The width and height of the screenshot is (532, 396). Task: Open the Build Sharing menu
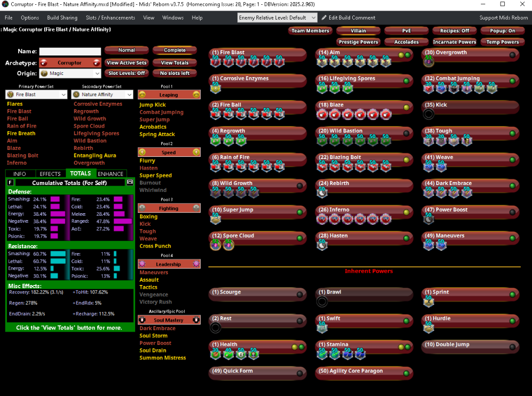pos(62,18)
